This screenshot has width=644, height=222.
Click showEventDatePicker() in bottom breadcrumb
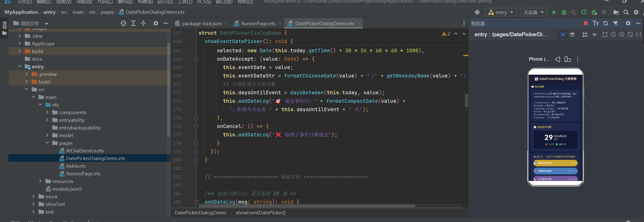(x=260, y=213)
